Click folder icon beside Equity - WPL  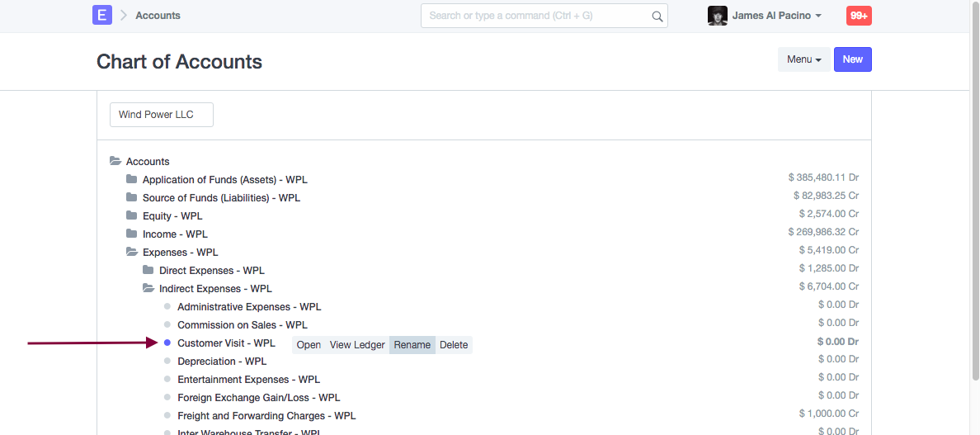132,216
